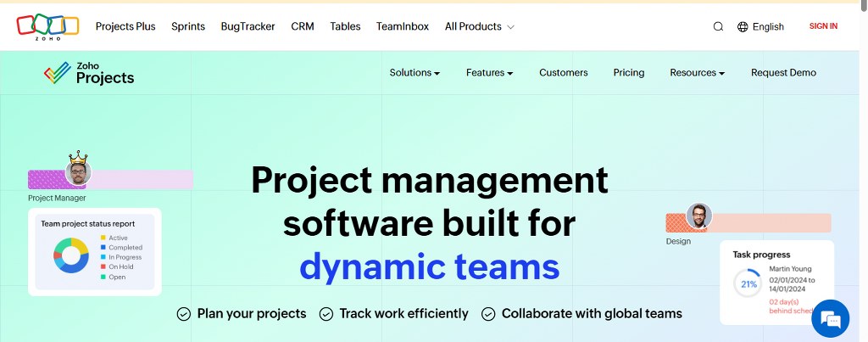Screen dimensions: 868x342
Task: Click the Design team member avatar
Action: pos(699,216)
